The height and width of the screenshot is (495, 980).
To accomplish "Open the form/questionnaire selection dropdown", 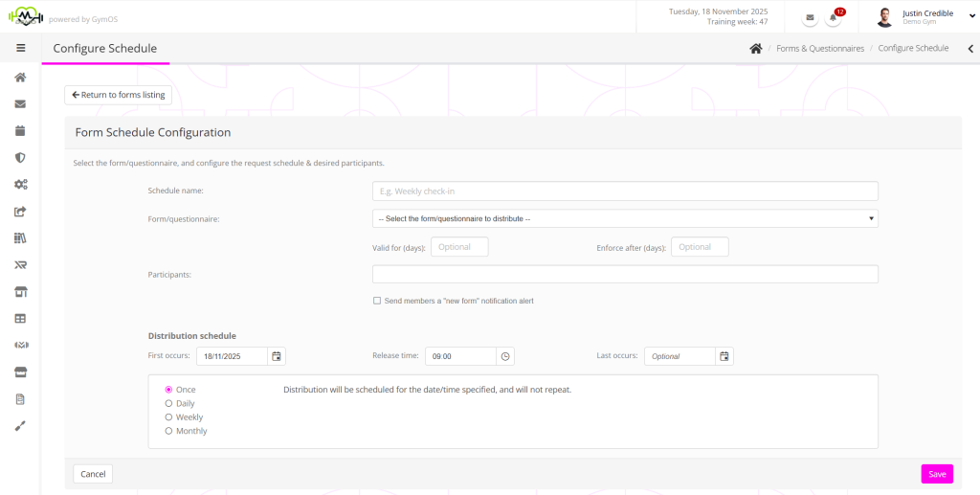I will tap(624, 219).
